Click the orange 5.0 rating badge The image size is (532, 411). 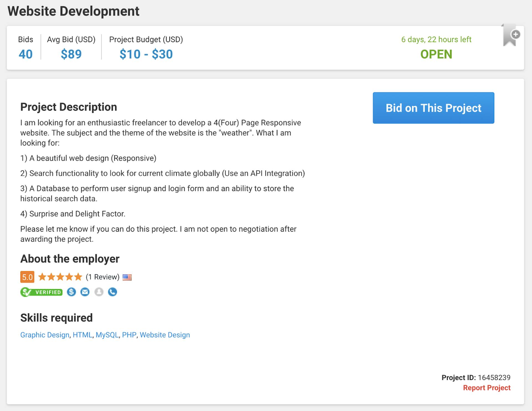point(27,277)
